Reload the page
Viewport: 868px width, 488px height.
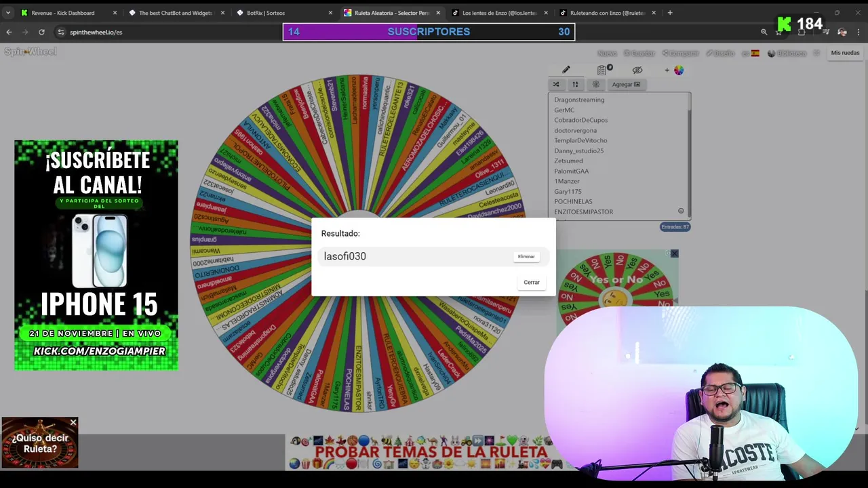(41, 32)
